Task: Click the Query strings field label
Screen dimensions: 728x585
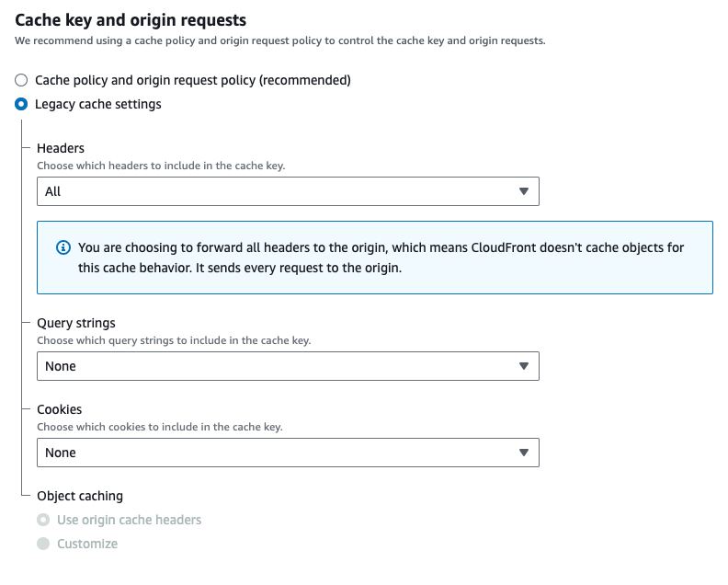Action: 76,323
